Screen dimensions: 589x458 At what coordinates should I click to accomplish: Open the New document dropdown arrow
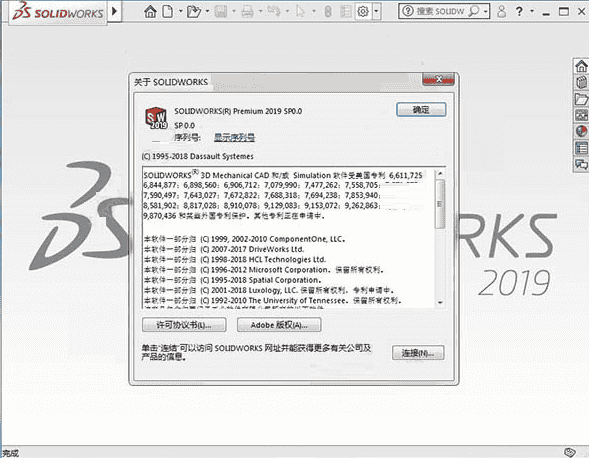click(180, 12)
